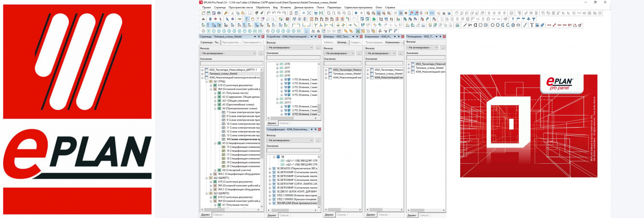The image size is (644, 218).
Task: Select the Rectangle drawing tool
Action: pyautogui.click(x=480, y=25)
